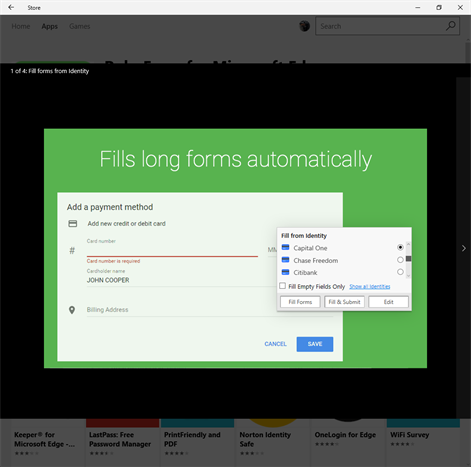Click the 'Add new credit or debit card' label

point(126,224)
